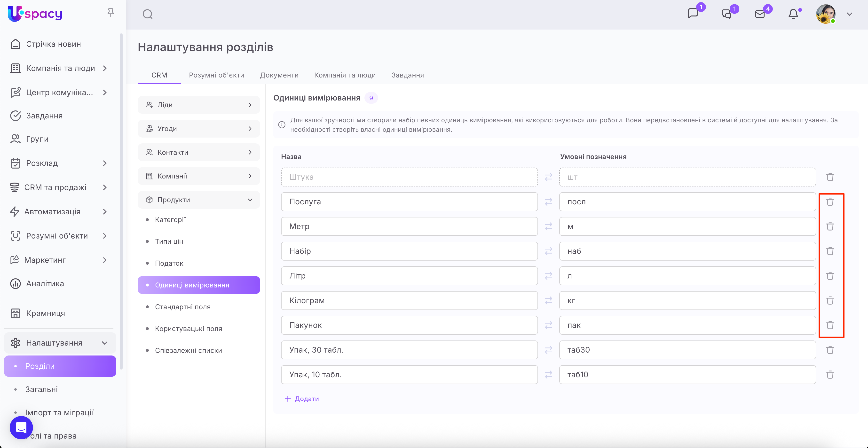Screen dimensions: 868x448
Task: Expand the Ліди settings section
Action: click(199, 105)
